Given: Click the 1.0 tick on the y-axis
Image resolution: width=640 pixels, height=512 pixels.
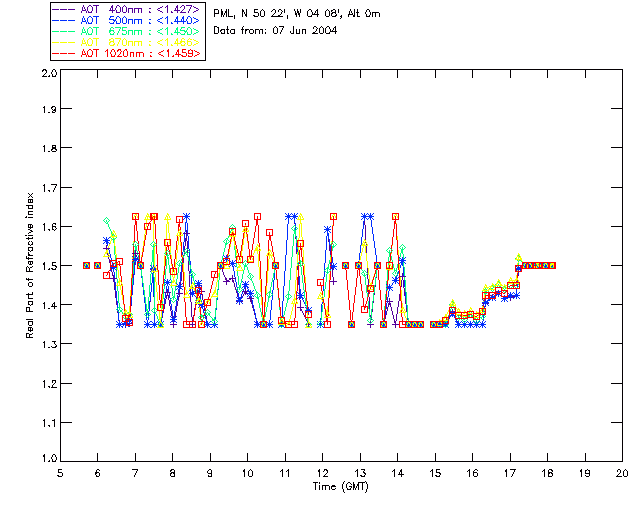Looking at the screenshot, I should click(48, 459).
